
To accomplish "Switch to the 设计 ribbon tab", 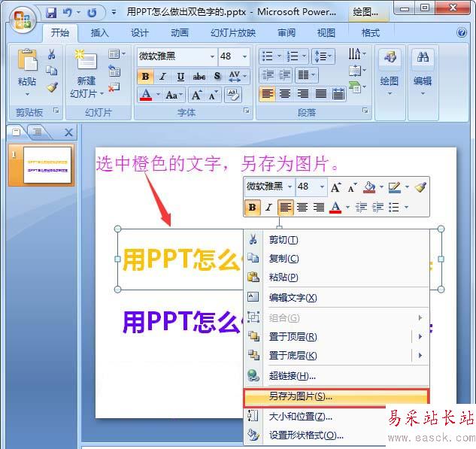I will (140, 33).
